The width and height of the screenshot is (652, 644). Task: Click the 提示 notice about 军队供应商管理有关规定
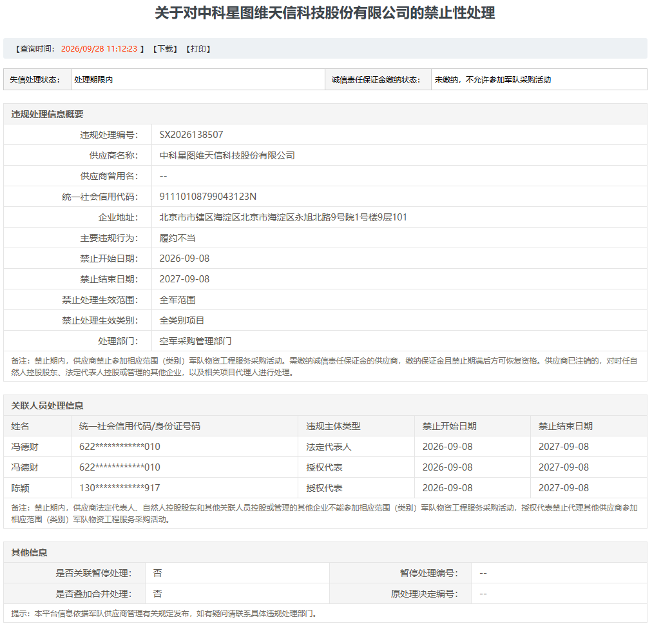(165, 614)
